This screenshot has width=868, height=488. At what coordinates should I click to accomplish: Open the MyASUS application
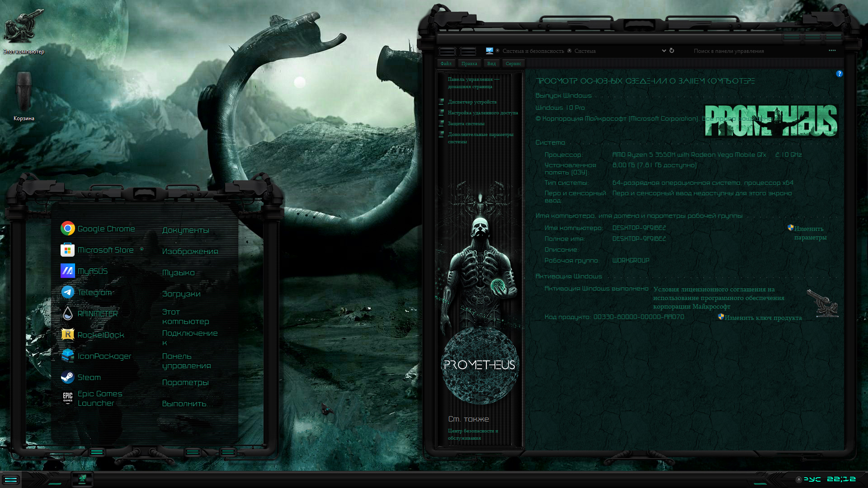point(93,271)
